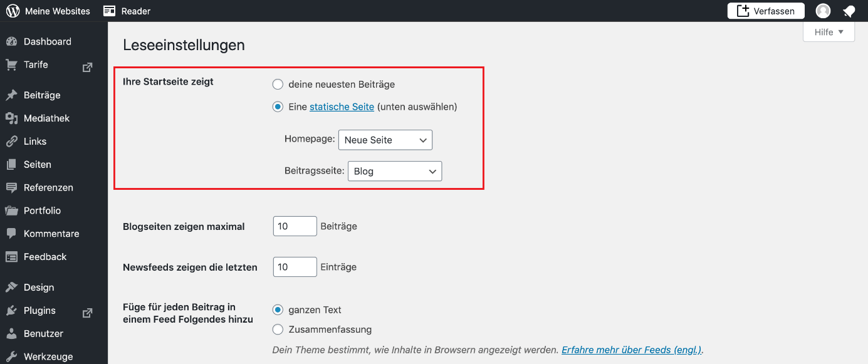Open the user avatar profile
Viewport: 868px width, 364px height.
pos(823,11)
